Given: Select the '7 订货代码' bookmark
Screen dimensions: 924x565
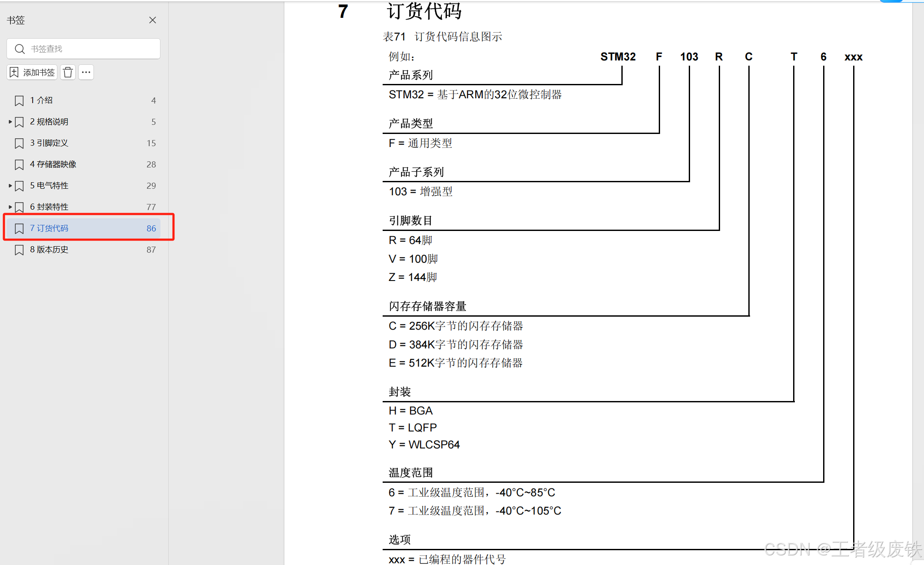Looking at the screenshot, I should [x=49, y=228].
